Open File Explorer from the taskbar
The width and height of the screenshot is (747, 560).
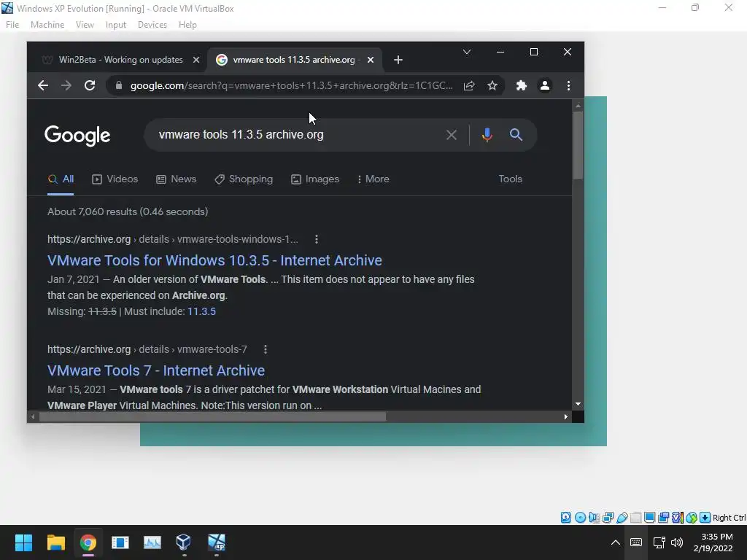55,542
